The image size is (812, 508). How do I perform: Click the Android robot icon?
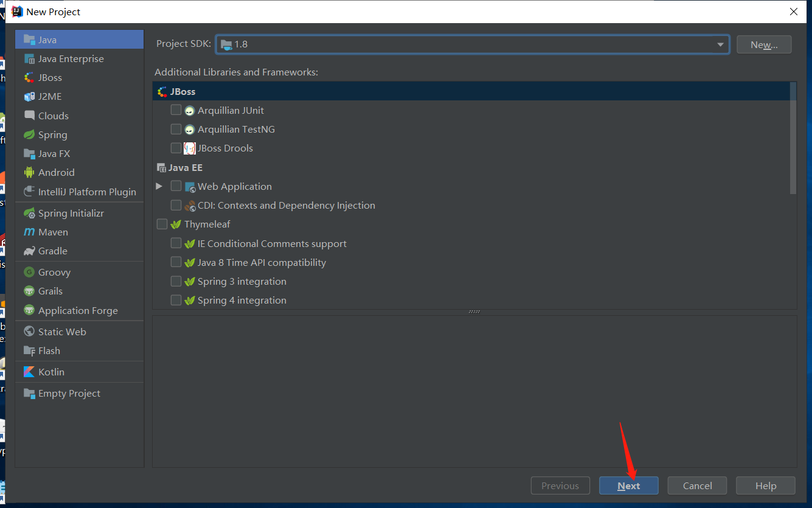[29, 172]
